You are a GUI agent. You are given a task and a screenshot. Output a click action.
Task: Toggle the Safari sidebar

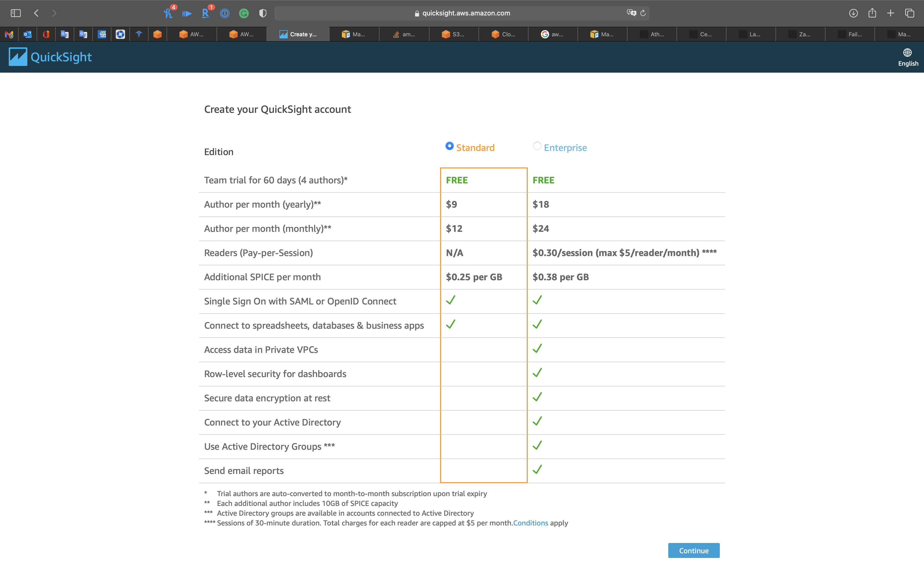pyautogui.click(x=16, y=13)
